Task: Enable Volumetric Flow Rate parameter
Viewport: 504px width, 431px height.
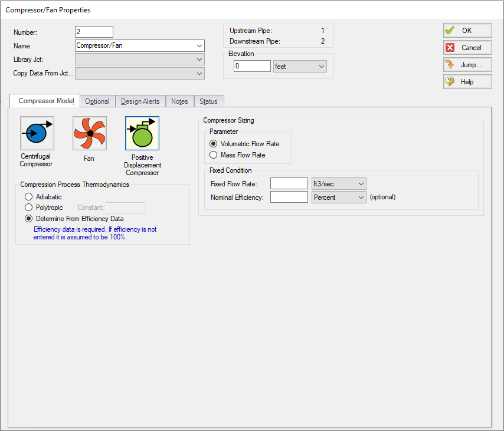Action: [x=214, y=144]
